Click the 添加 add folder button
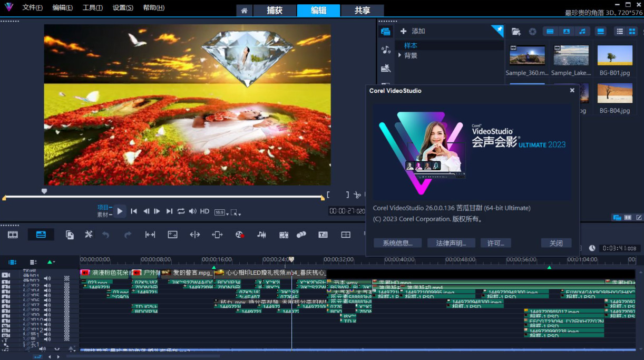This screenshot has width=644, height=360. [413, 32]
